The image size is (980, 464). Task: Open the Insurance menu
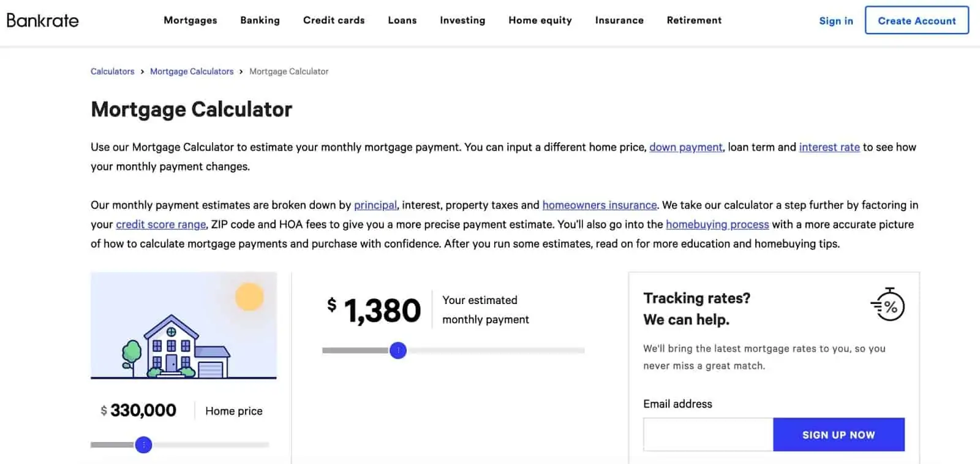[619, 20]
